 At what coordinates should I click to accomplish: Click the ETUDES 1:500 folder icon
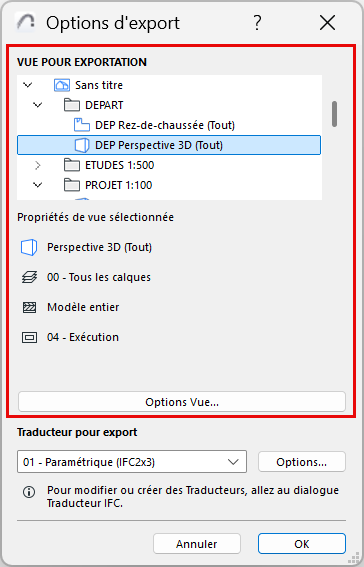[x=72, y=165]
